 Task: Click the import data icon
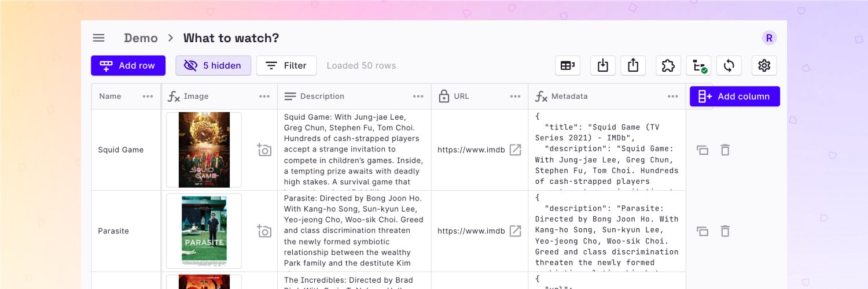[602, 65]
